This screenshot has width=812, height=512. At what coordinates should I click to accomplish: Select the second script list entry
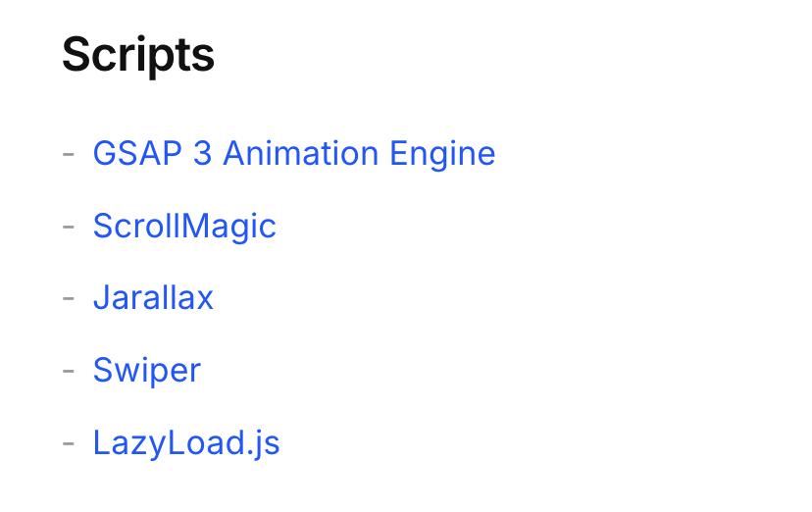pos(184,227)
